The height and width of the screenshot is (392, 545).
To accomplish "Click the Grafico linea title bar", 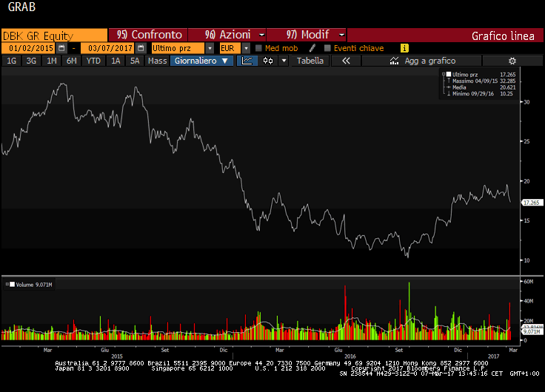I will coord(445,36).
